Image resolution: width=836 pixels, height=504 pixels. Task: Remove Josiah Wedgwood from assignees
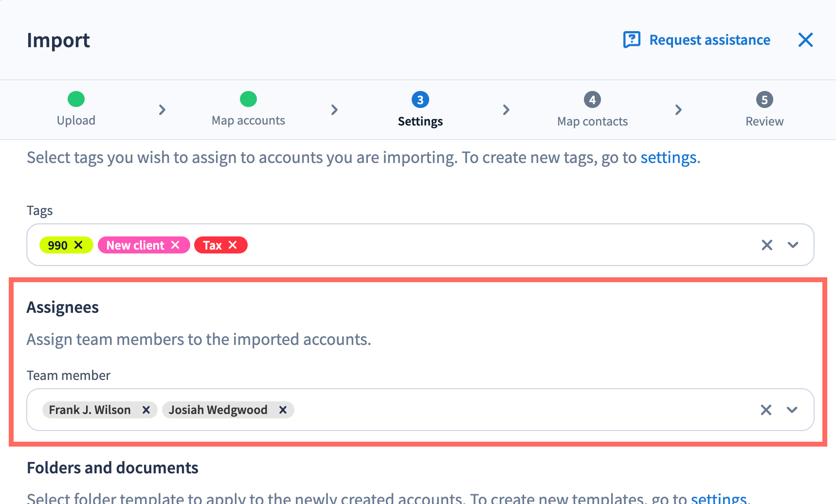click(x=283, y=410)
